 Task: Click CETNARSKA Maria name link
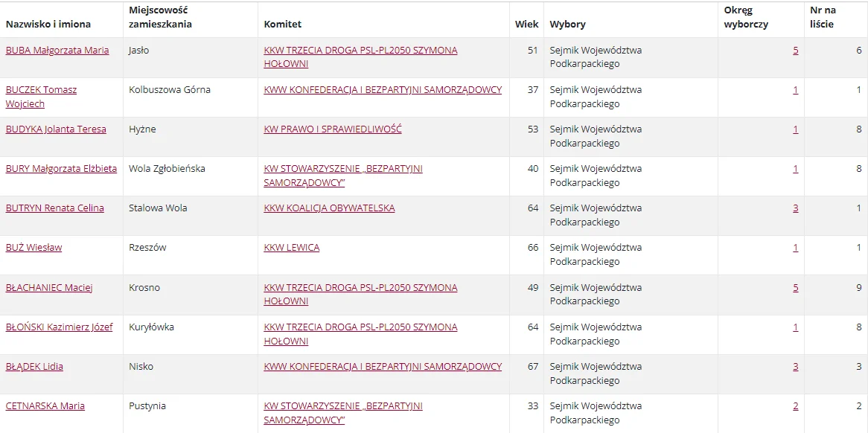click(45, 406)
